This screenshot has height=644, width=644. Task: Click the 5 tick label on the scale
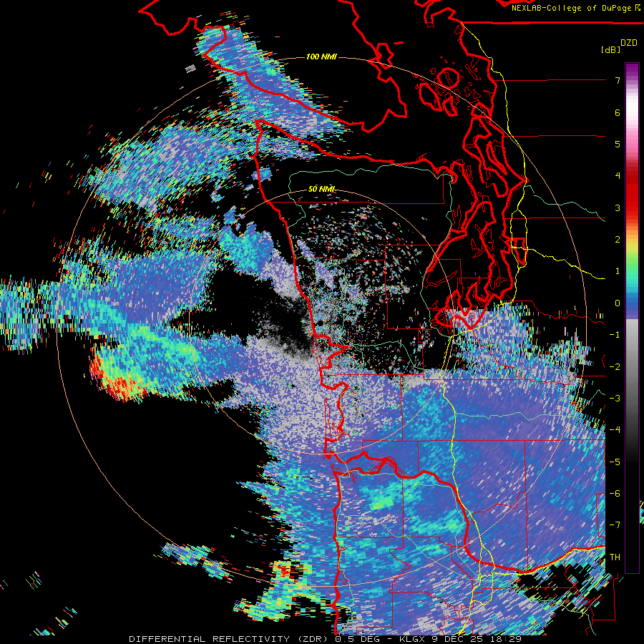[x=618, y=144]
